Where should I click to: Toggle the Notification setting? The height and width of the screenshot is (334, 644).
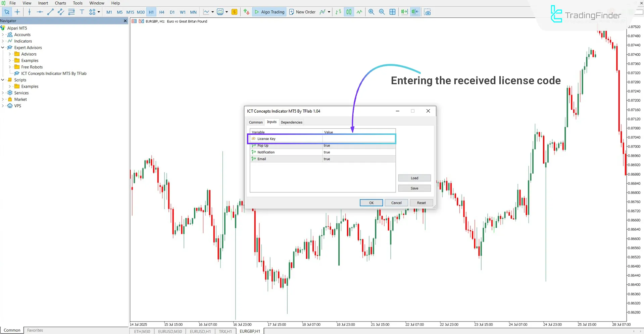[x=357, y=152]
